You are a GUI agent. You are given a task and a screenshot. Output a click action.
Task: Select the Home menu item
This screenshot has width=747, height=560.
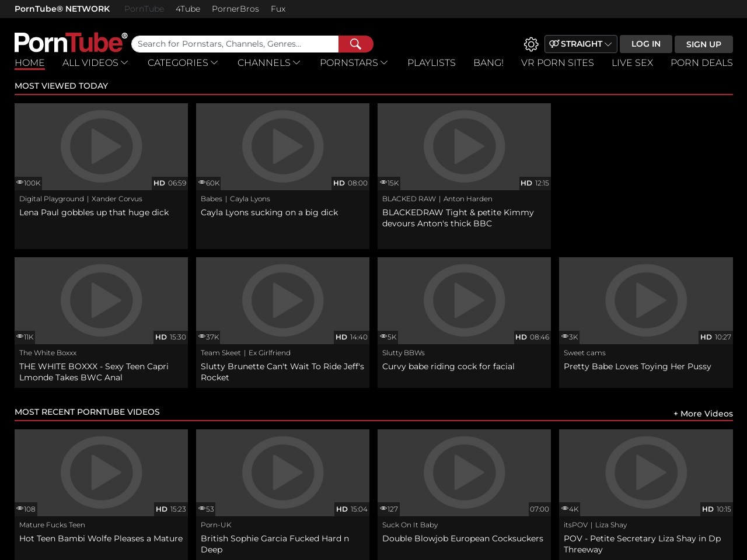30,63
